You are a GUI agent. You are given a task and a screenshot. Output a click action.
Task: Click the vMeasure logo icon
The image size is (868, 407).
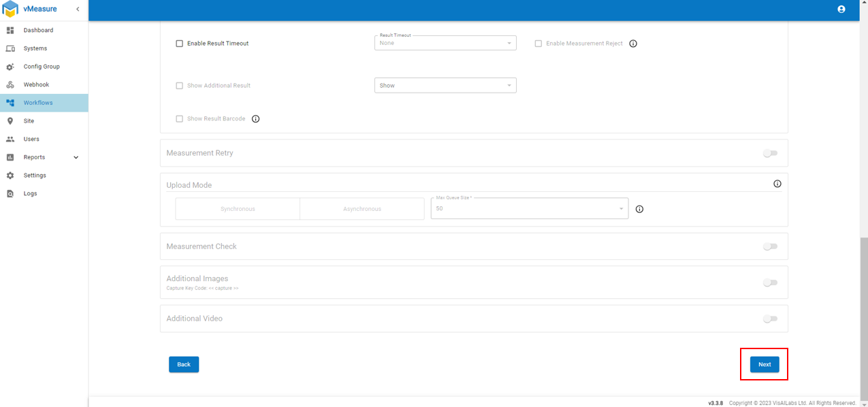point(10,10)
